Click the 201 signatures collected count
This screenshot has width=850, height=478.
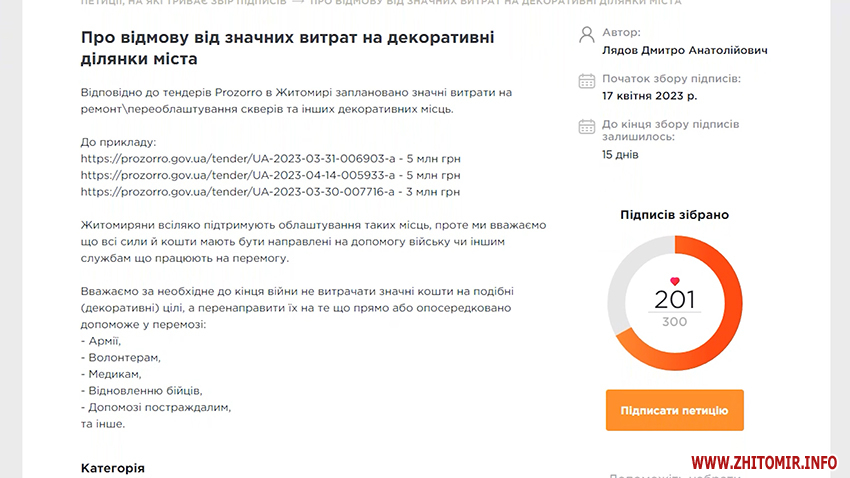click(674, 299)
